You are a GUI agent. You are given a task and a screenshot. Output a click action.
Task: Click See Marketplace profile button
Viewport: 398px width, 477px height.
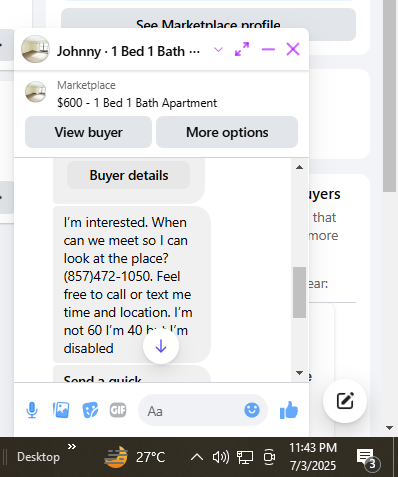[208, 25]
